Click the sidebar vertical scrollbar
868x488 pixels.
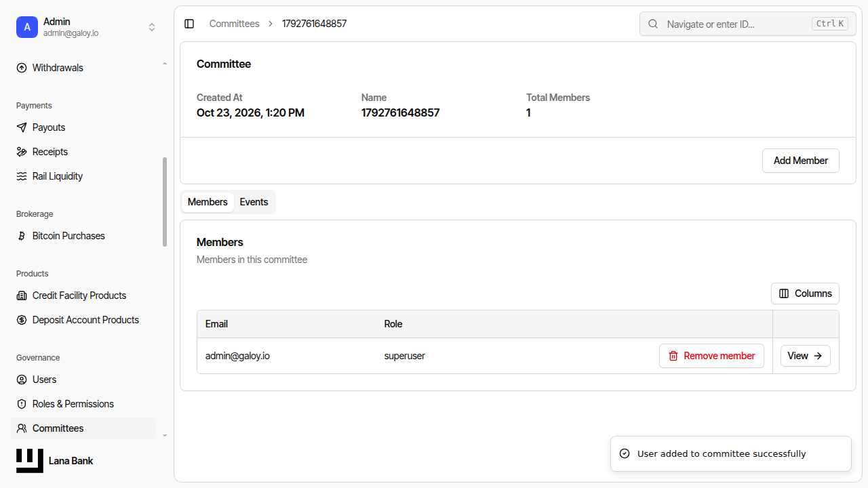[165, 202]
